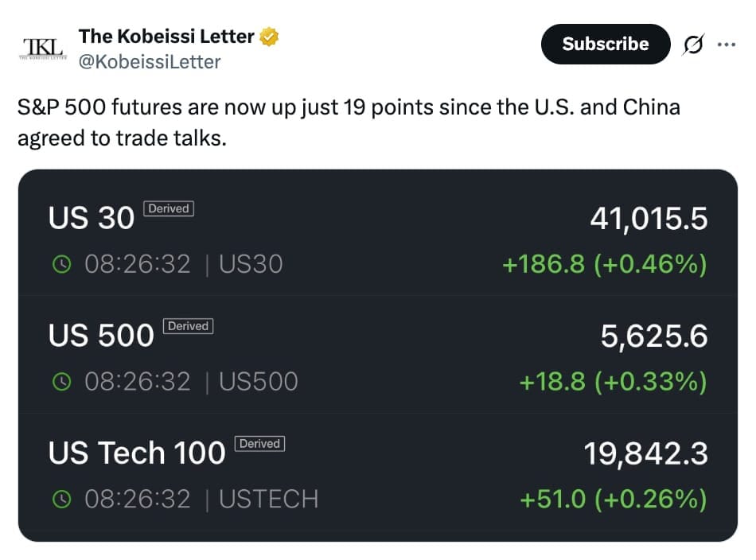Click the Grok slashed-circle icon

tap(692, 45)
